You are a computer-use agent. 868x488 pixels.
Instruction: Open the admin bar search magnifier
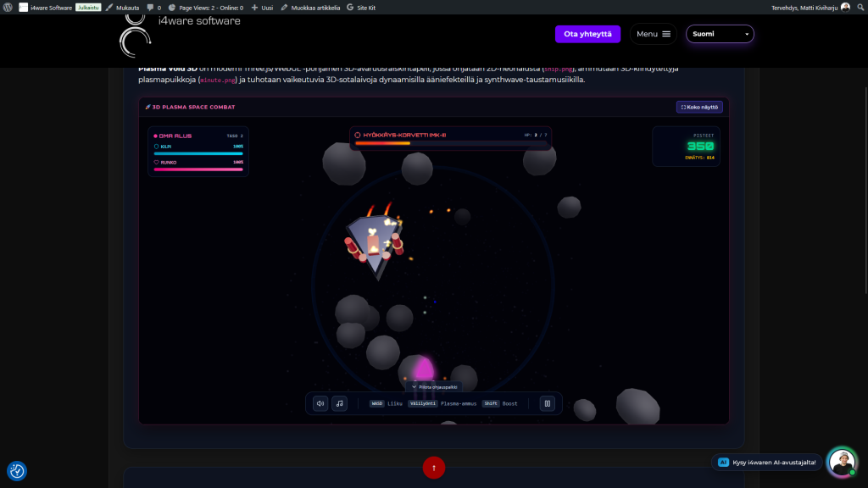[x=861, y=7]
